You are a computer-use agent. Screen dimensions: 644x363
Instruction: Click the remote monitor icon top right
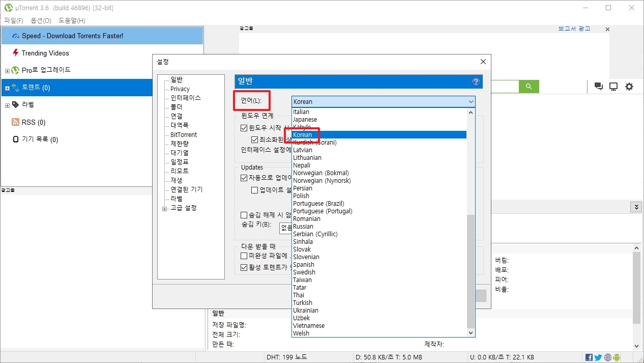coord(613,87)
